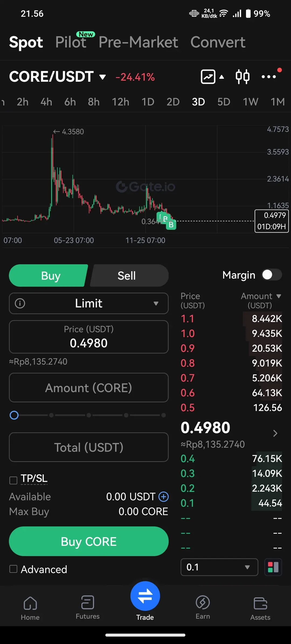Image resolution: width=291 pixels, height=644 pixels.
Task: Select the 1.1 ask price row
Action: click(x=231, y=319)
